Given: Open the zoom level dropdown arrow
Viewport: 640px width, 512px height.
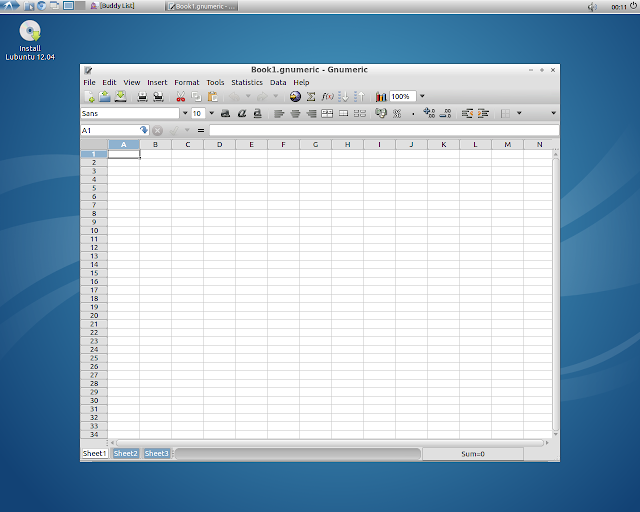Looking at the screenshot, I should tap(422, 96).
